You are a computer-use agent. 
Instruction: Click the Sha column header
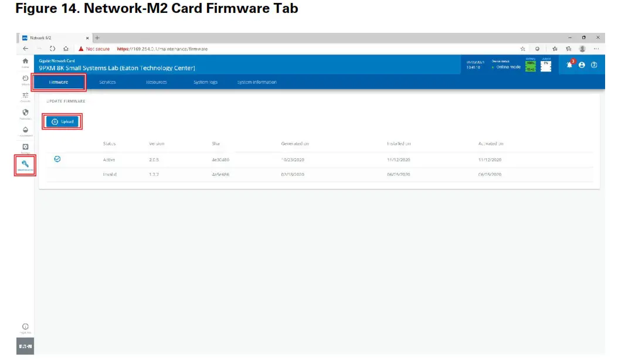(x=216, y=144)
